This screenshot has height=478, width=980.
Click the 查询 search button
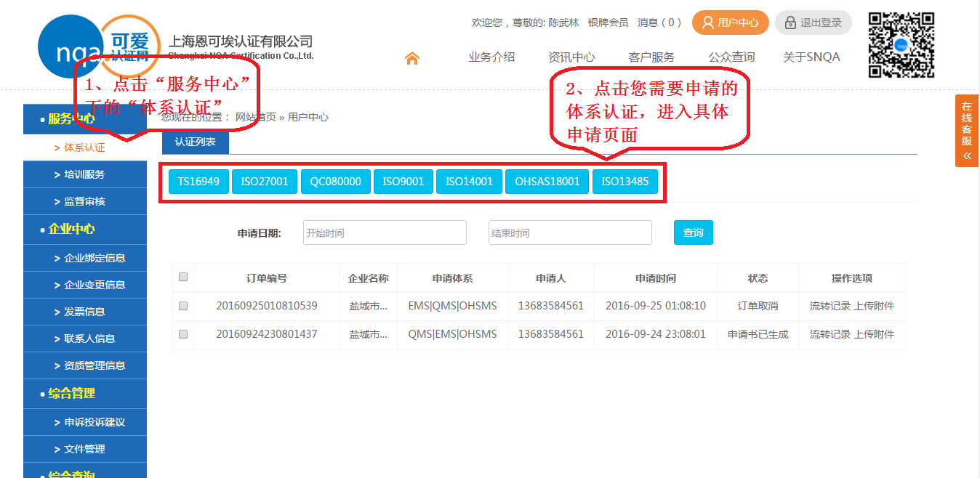693,232
